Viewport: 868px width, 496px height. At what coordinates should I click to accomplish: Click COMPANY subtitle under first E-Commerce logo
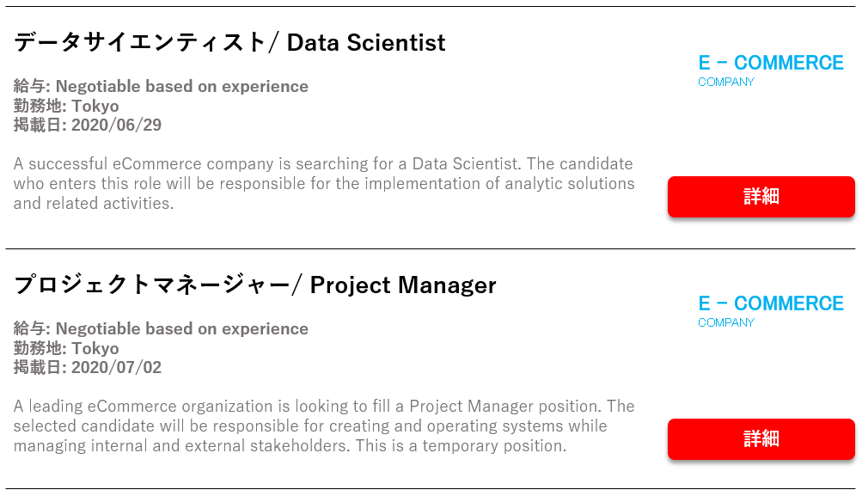point(725,82)
